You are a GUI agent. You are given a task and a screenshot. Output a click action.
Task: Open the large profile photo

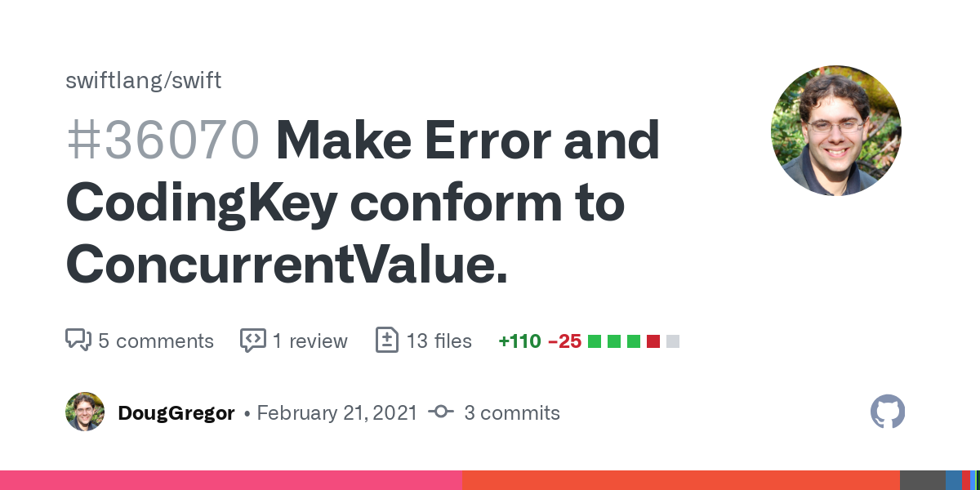(835, 131)
